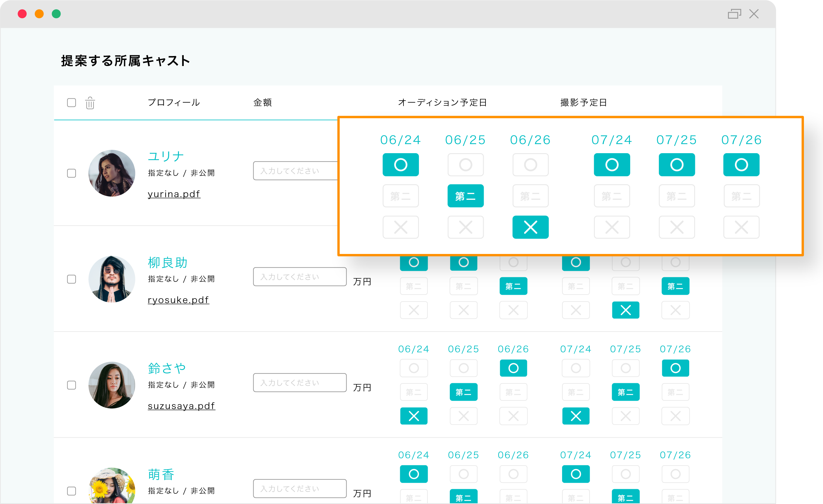Click the 撮影予定日 column header
823x504 pixels.
(584, 103)
